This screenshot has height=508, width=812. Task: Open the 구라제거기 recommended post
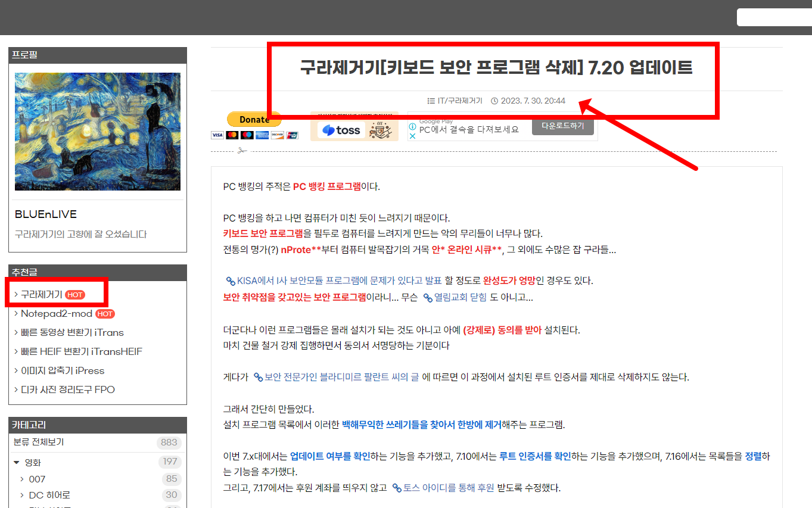42,295
